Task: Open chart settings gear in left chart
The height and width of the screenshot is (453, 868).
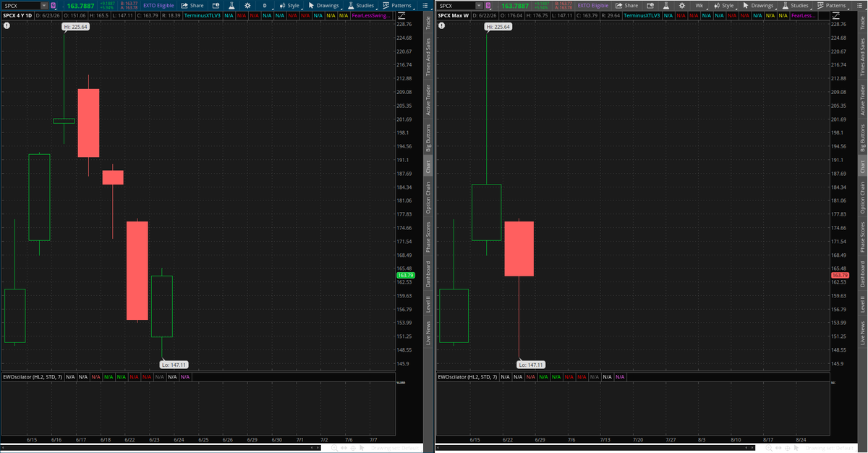Action: click(x=247, y=6)
